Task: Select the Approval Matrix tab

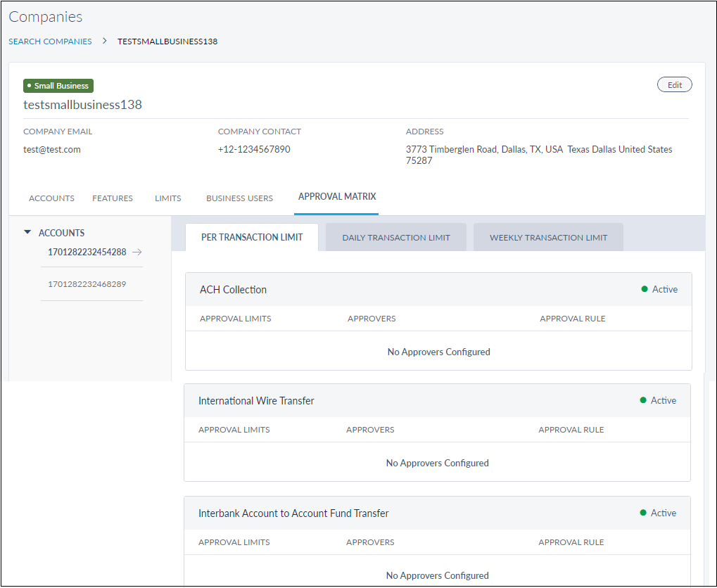Action: click(336, 197)
